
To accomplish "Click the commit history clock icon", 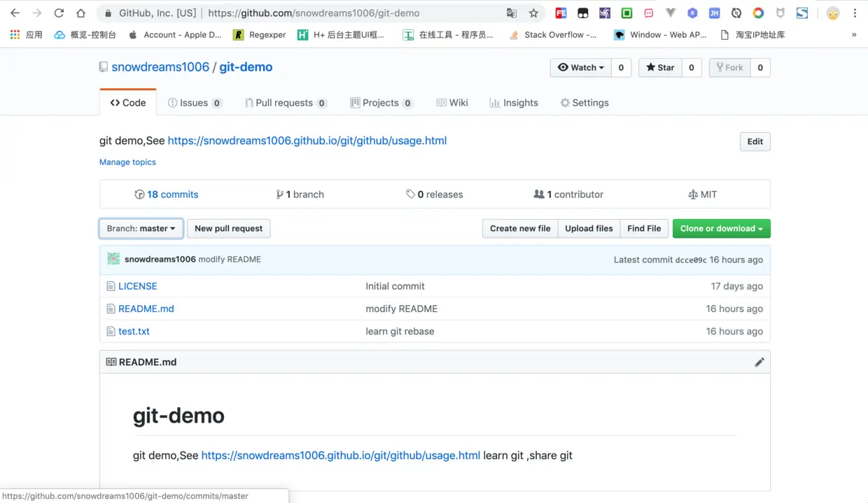I will pos(140,194).
